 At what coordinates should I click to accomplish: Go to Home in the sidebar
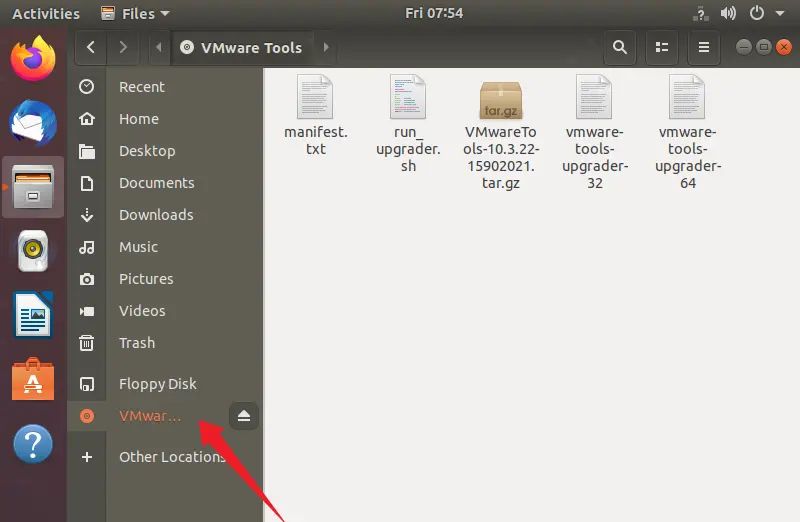139,119
